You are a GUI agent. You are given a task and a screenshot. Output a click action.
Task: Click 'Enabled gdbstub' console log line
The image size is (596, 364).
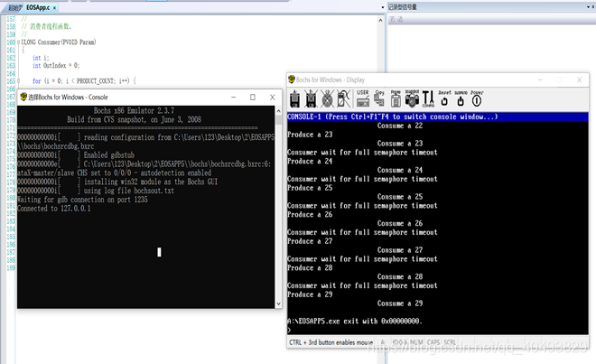click(108, 155)
